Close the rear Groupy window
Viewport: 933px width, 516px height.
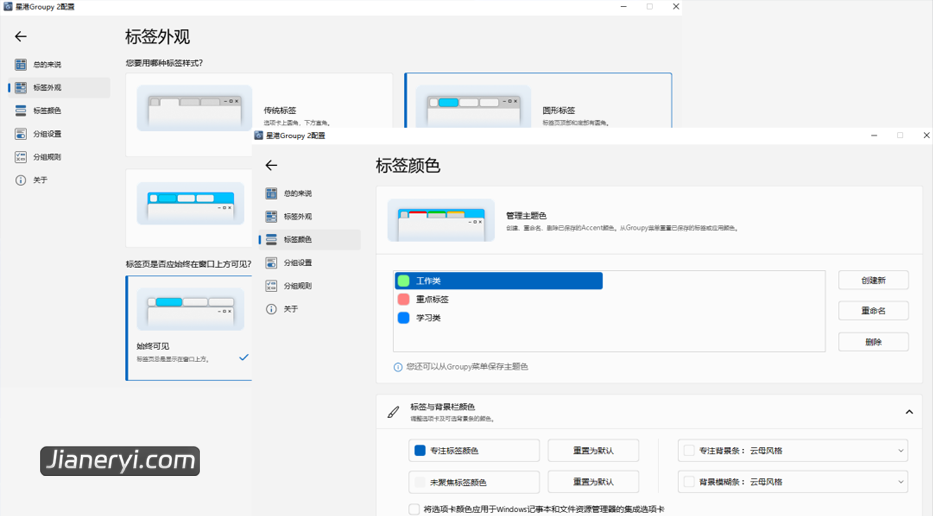coord(675,7)
